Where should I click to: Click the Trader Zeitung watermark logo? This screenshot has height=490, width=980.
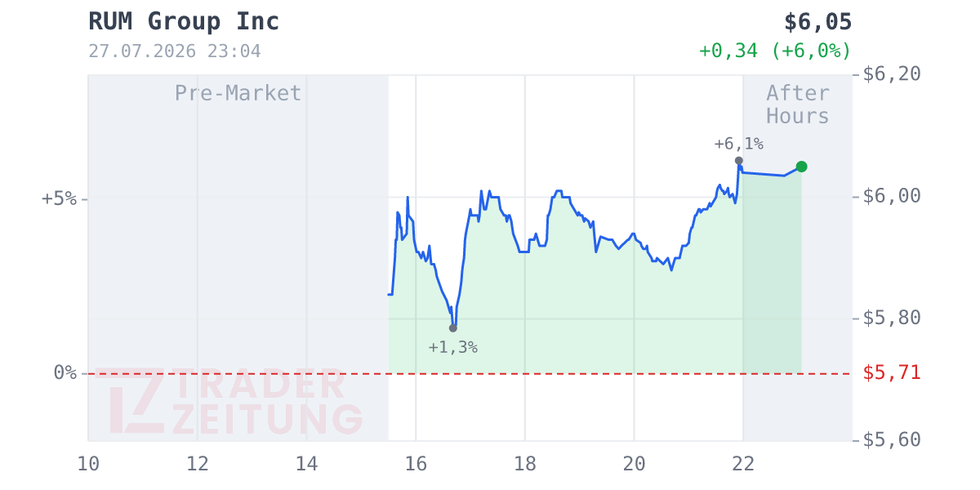(229, 402)
